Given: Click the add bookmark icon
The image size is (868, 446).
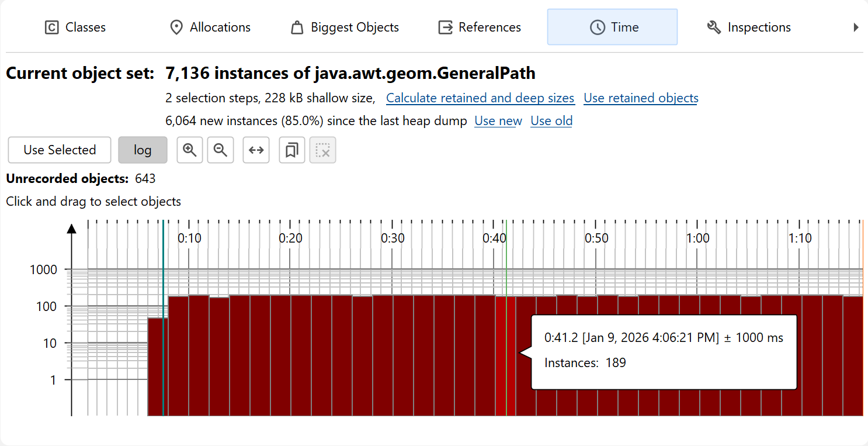Looking at the screenshot, I should click(x=291, y=150).
